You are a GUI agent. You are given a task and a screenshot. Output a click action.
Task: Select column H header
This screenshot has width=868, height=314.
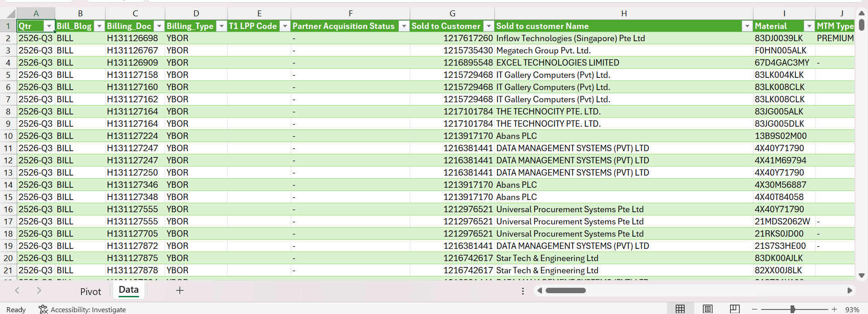coord(624,14)
